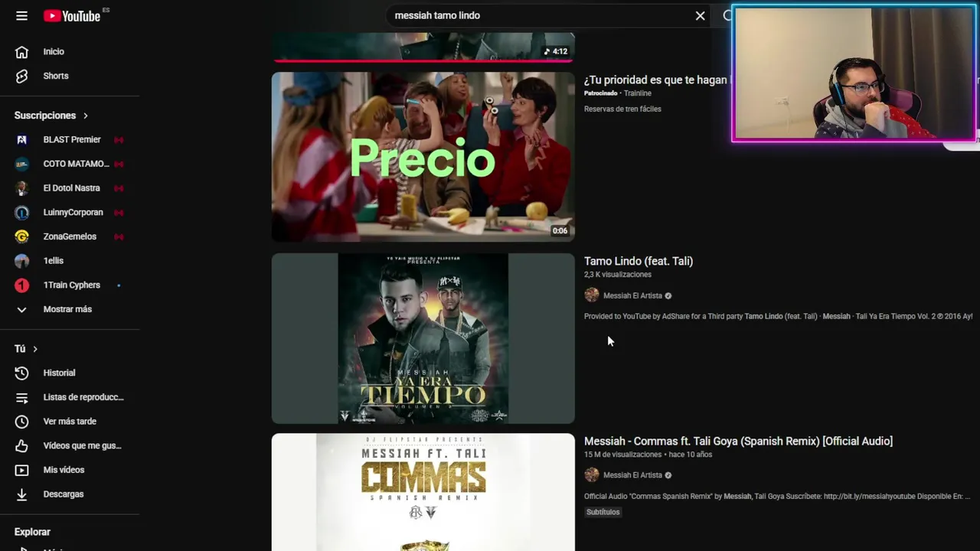This screenshot has height=551, width=980.
Task: Open Ver más tarde
Action: [x=70, y=421]
